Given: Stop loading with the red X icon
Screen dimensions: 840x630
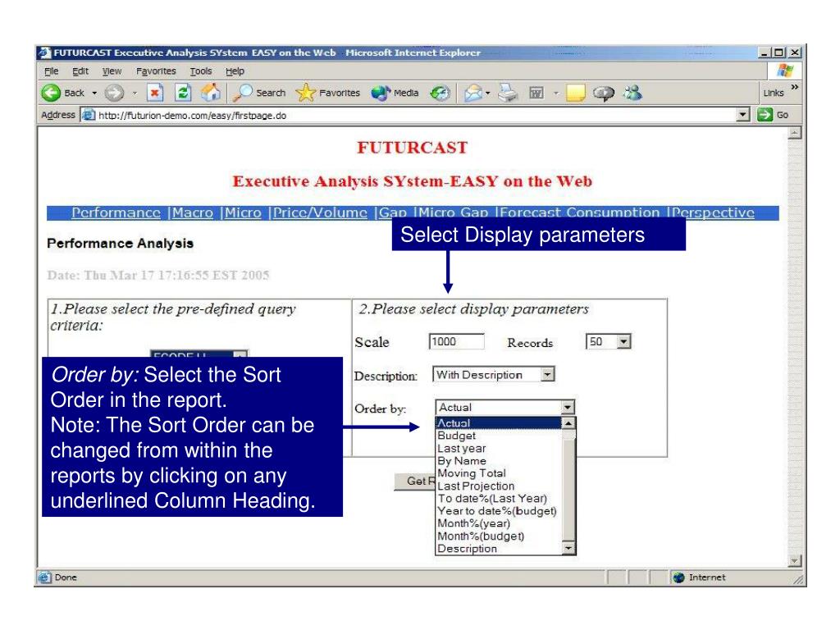Looking at the screenshot, I should point(155,93).
